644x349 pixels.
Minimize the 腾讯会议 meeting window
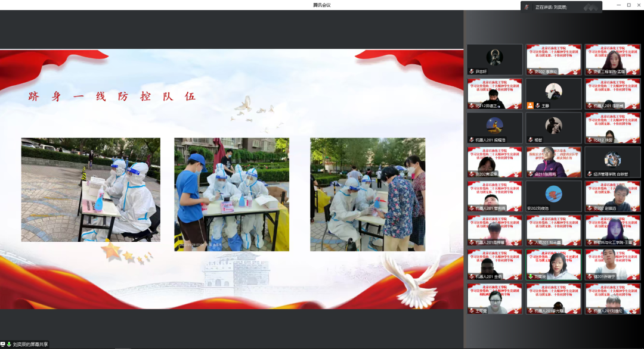tap(617, 5)
